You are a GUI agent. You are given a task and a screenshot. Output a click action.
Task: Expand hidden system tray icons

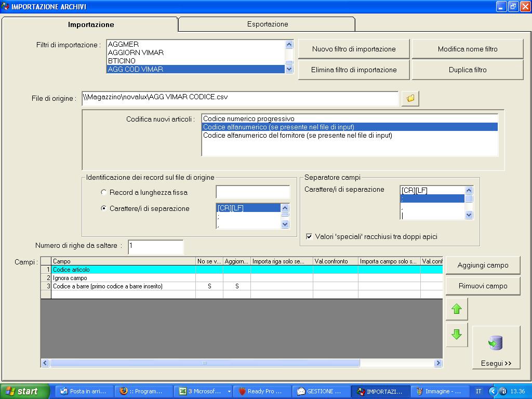(493, 391)
